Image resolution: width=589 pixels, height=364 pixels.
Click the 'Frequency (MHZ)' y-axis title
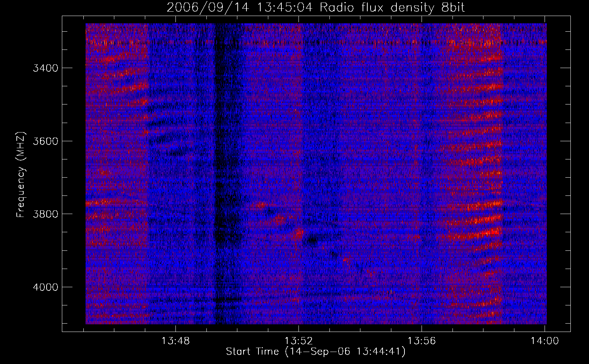click(21, 175)
